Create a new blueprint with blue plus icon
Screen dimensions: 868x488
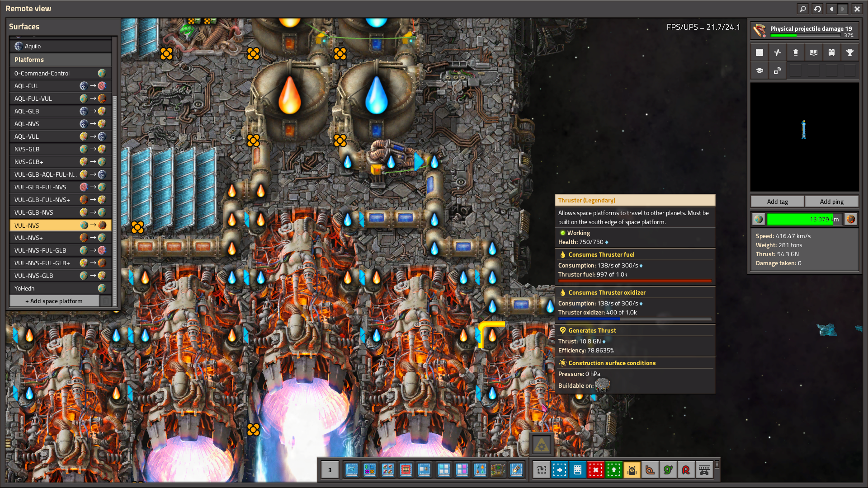560,470
